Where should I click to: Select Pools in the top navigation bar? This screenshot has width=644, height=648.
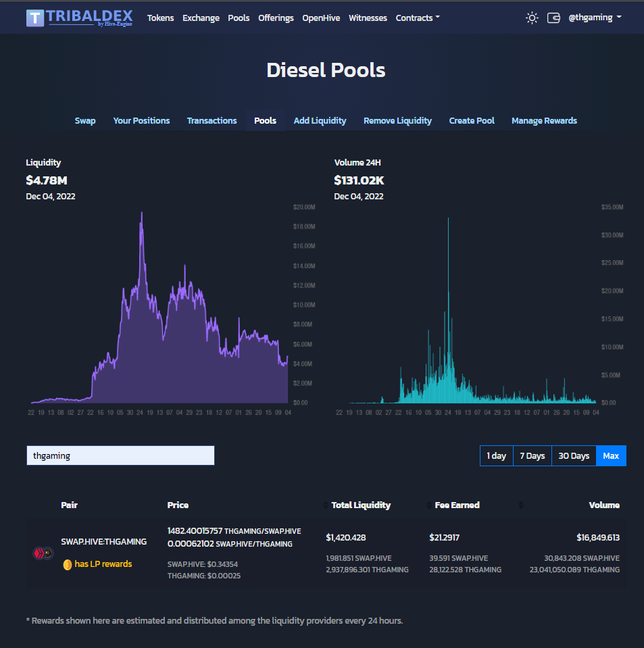click(x=239, y=18)
